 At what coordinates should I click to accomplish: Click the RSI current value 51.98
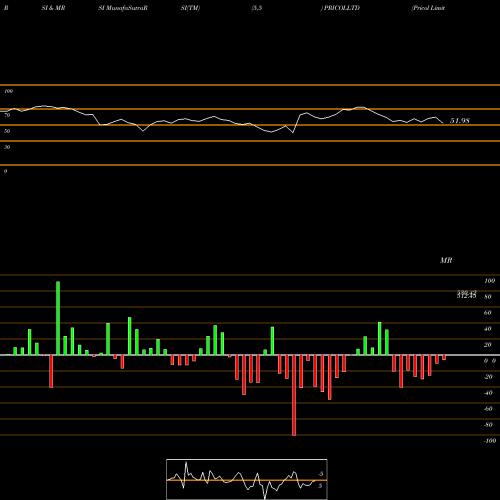click(460, 121)
